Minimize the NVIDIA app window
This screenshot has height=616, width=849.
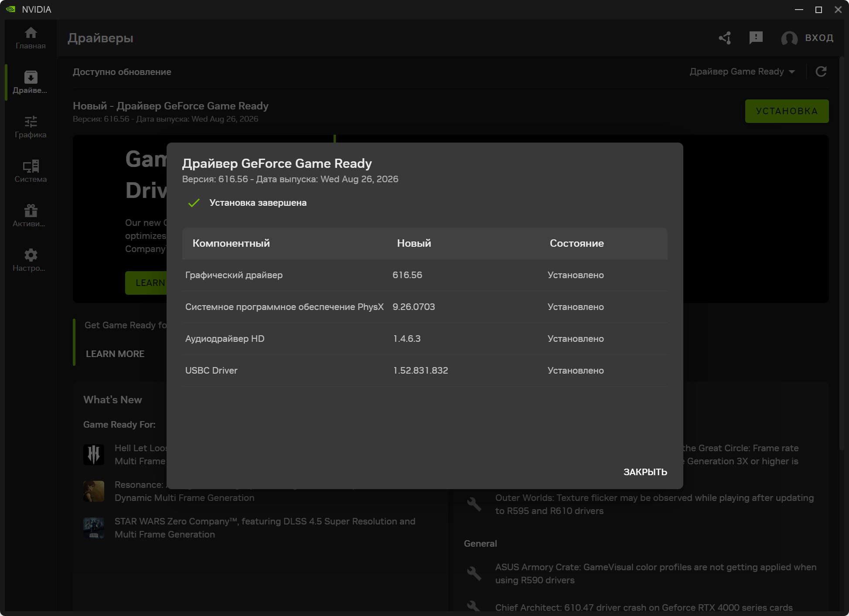(799, 10)
